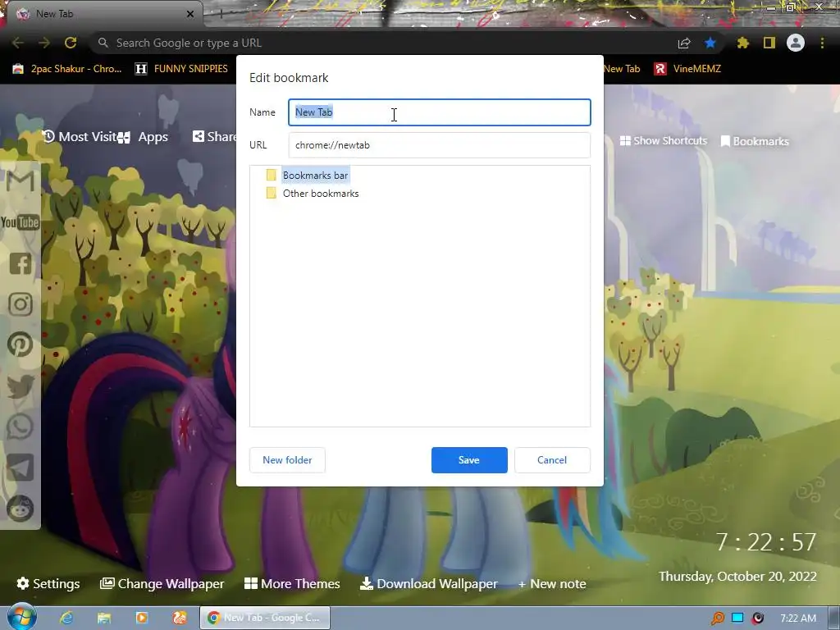
Task: Open Most Visited on the new tab page
Action: [80, 137]
